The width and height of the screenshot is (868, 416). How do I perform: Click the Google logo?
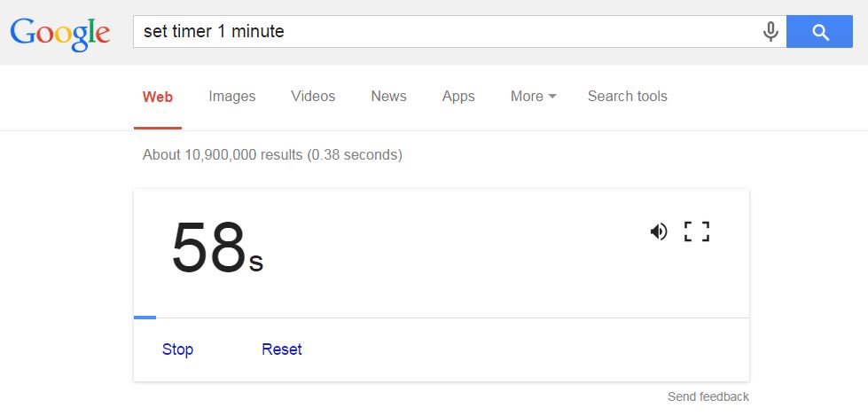point(59,33)
